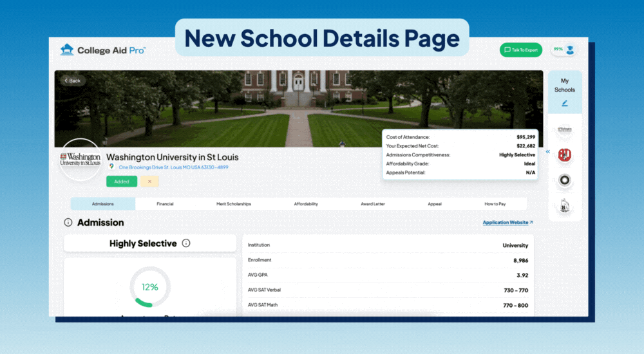Click the green Added button
This screenshot has width=644, height=354.
[122, 182]
